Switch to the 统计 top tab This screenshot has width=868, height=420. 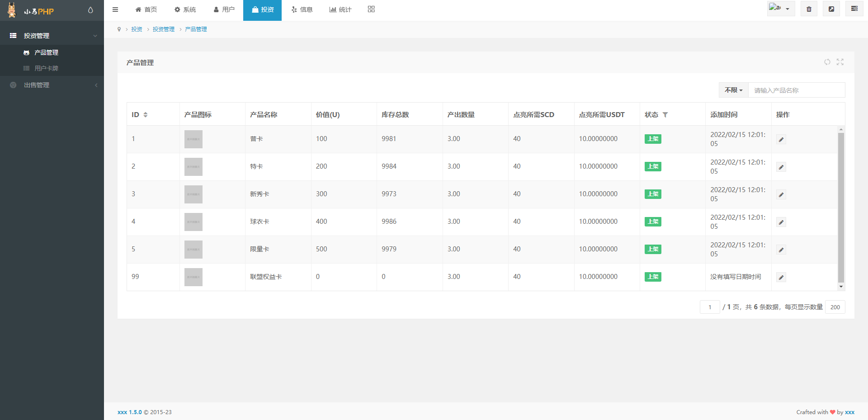(x=340, y=9)
